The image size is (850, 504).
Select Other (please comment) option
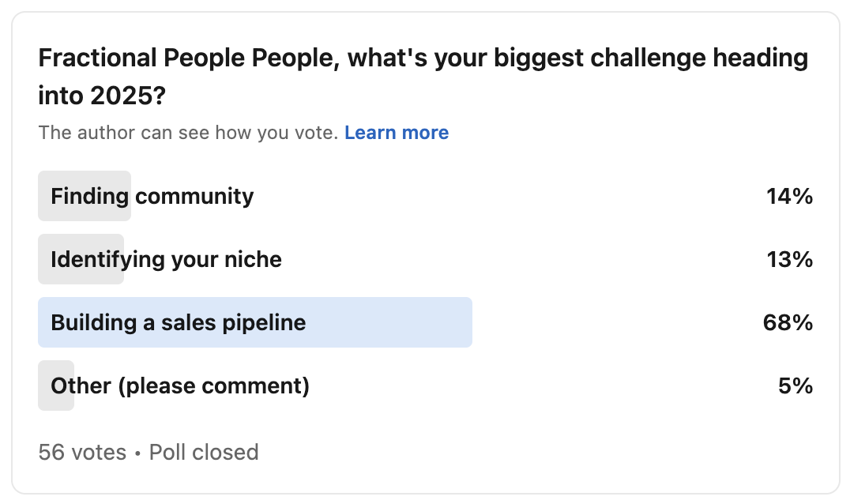(x=180, y=386)
